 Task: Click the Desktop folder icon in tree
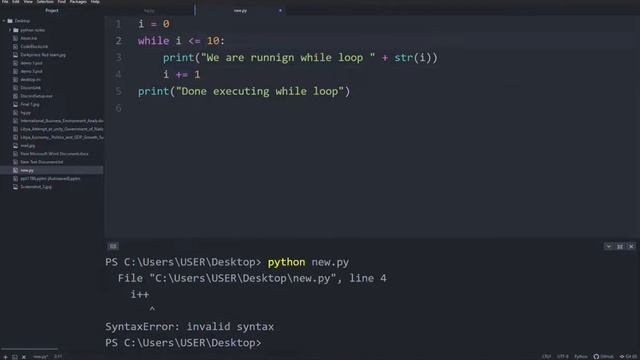point(10,21)
